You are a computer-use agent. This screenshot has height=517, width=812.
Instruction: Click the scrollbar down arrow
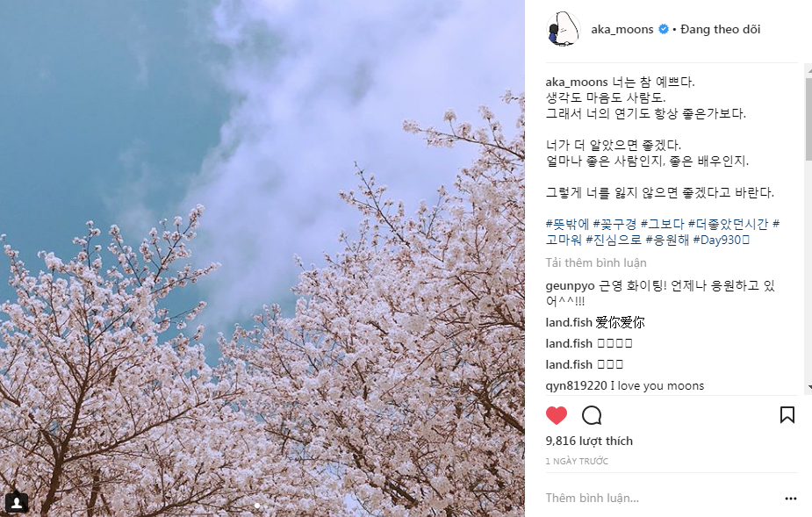click(x=808, y=387)
